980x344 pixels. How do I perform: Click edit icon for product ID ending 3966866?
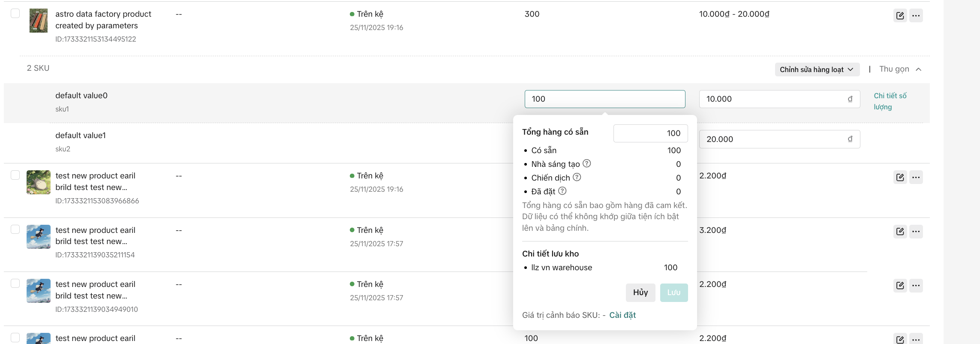900,177
